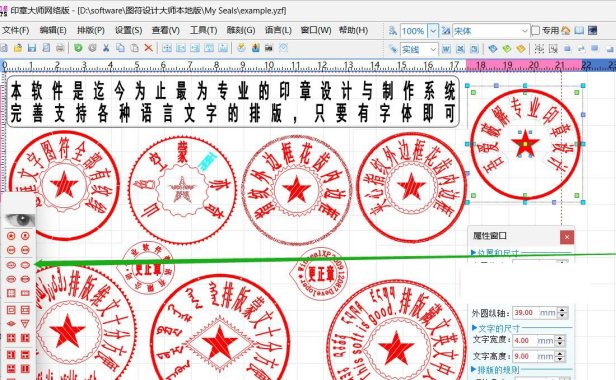Open the 雕刻(G) menu
Image resolution: width=616 pixels, height=380 pixels.
tap(241, 30)
